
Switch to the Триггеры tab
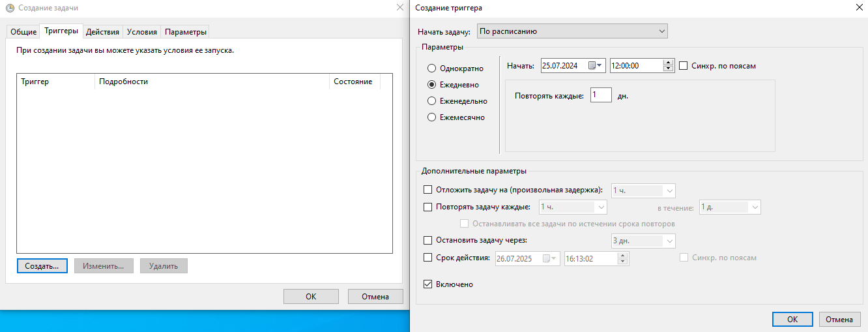[61, 31]
